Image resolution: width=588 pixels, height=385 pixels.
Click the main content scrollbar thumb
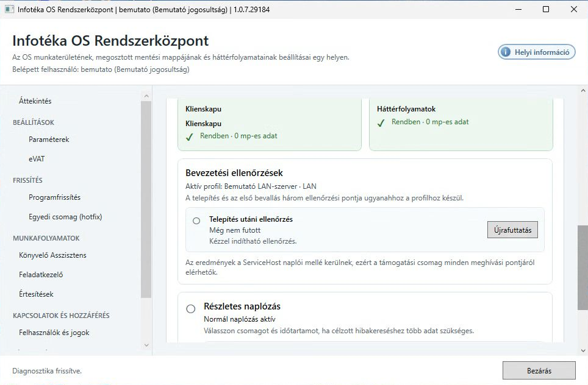[x=583, y=267]
